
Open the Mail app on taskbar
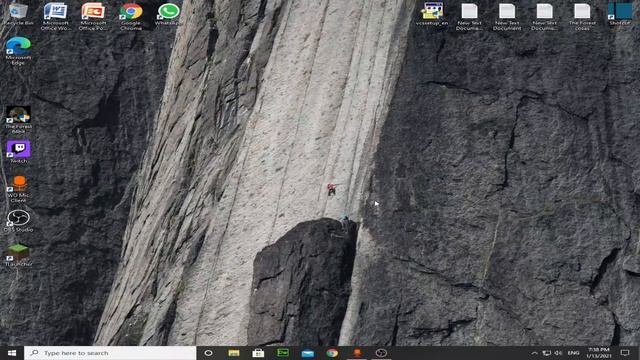[307, 353]
